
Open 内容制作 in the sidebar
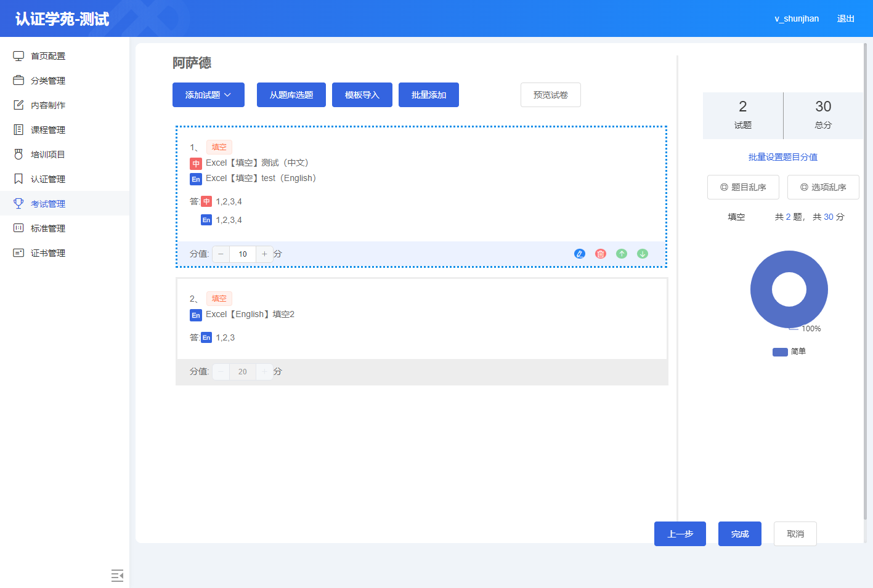click(x=65, y=105)
